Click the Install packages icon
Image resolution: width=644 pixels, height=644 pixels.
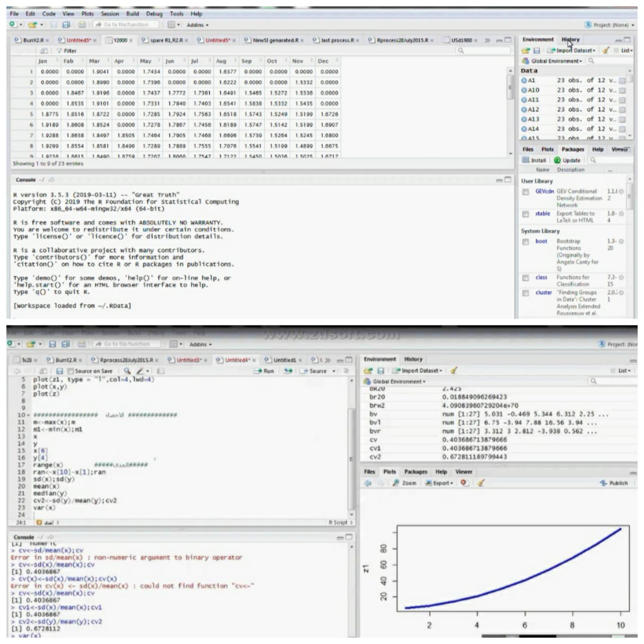pos(534,160)
